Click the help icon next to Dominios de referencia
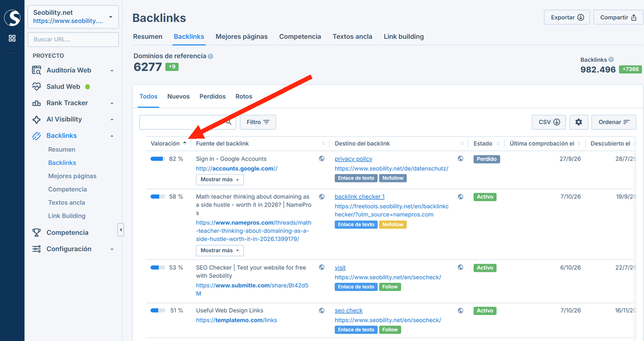 click(x=210, y=56)
